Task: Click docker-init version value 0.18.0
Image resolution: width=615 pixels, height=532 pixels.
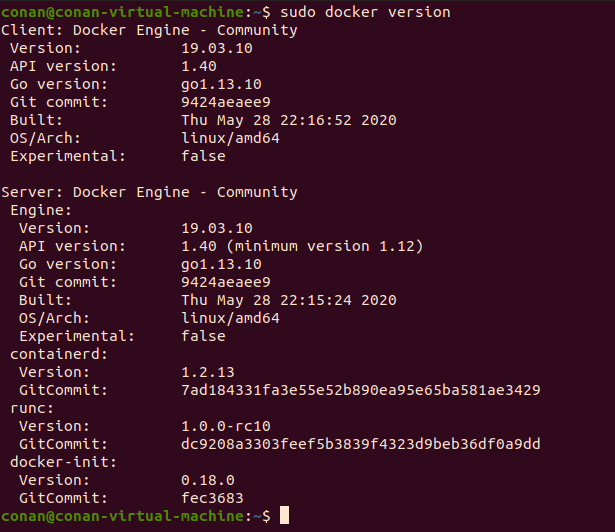Action: pyautogui.click(x=208, y=480)
